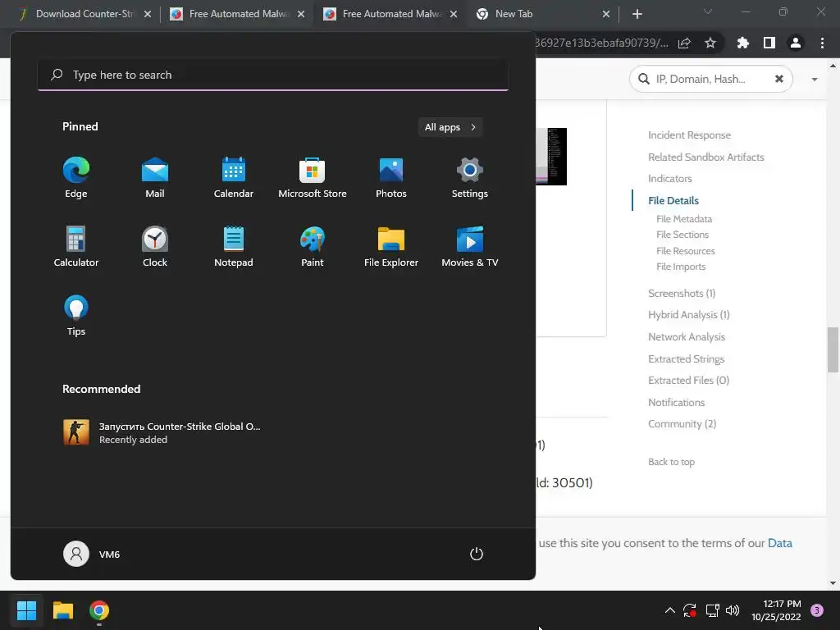
Task: Open the Tips app
Action: coord(76,315)
